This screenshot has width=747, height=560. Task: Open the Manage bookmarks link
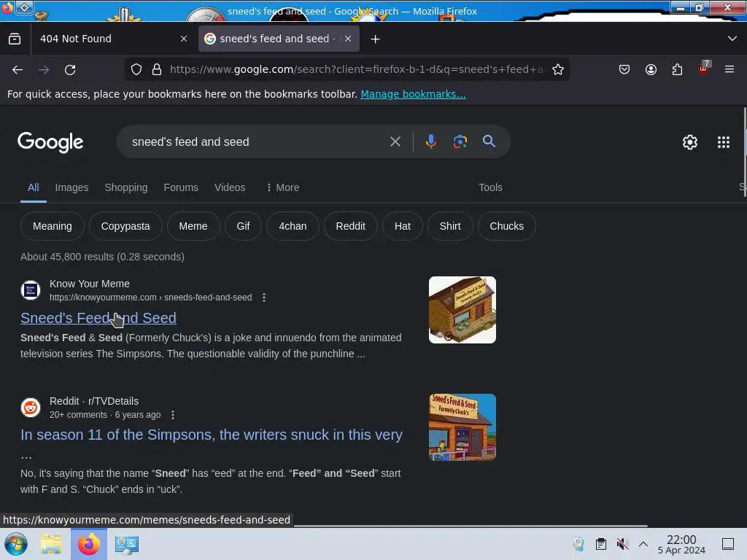click(413, 94)
